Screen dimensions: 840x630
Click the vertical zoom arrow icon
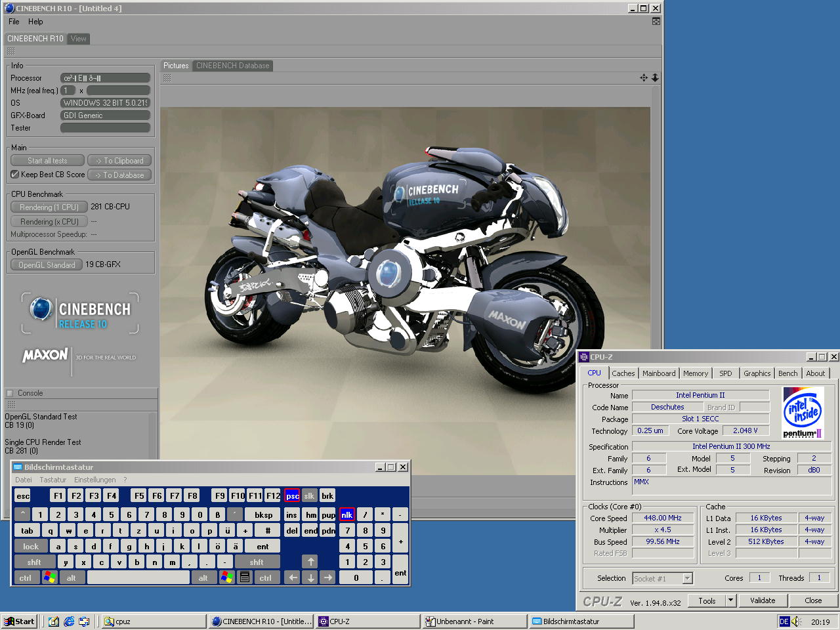pos(655,78)
